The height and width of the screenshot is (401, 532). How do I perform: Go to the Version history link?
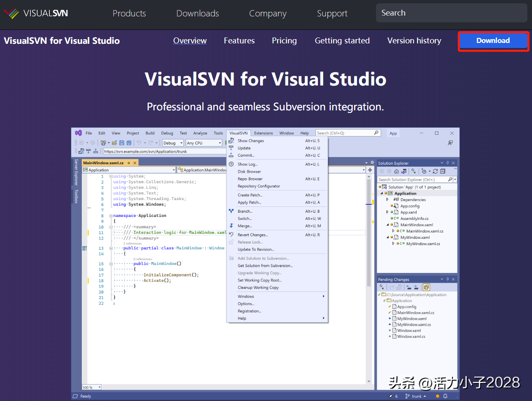point(414,41)
